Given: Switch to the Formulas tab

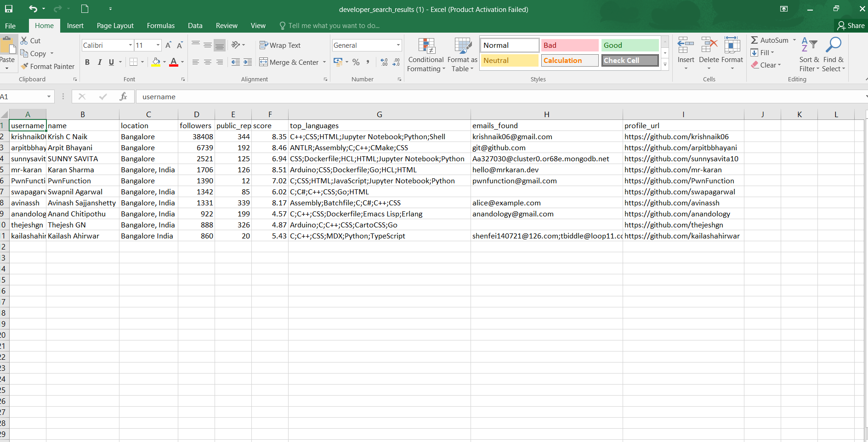Looking at the screenshot, I should click(x=160, y=25).
